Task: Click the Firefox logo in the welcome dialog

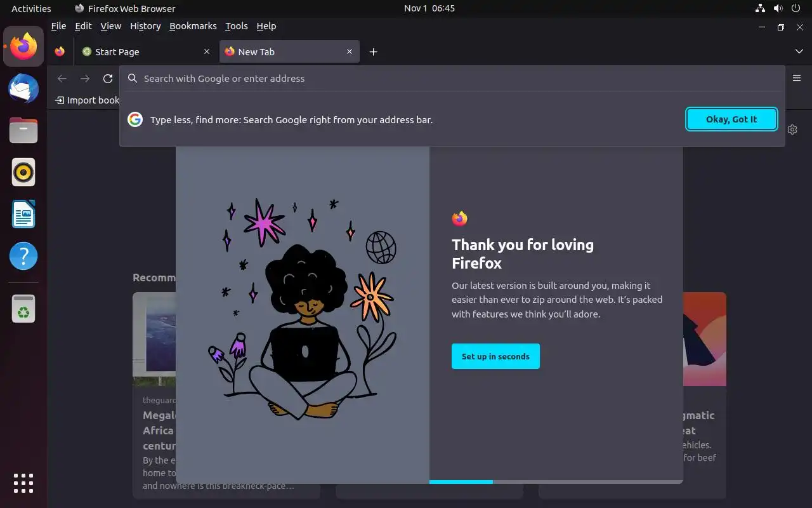Action: pyautogui.click(x=460, y=219)
